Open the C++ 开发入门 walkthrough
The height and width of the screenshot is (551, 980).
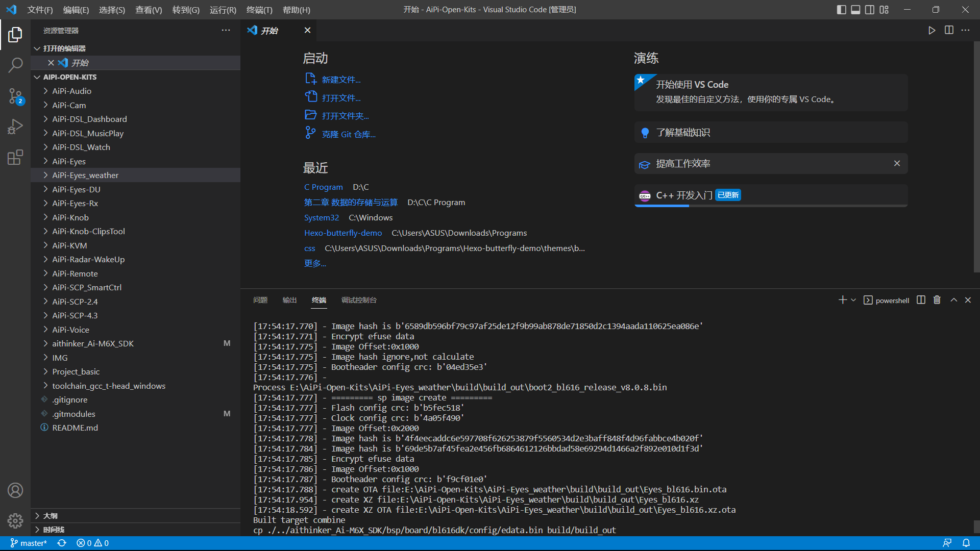tap(771, 195)
